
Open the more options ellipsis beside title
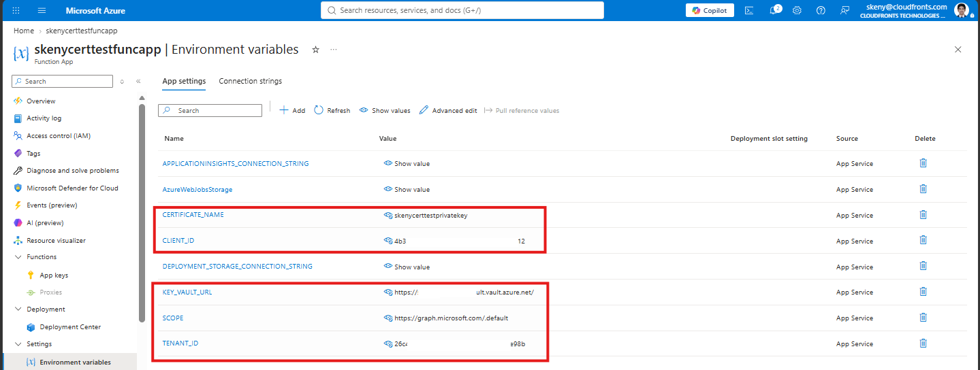334,50
